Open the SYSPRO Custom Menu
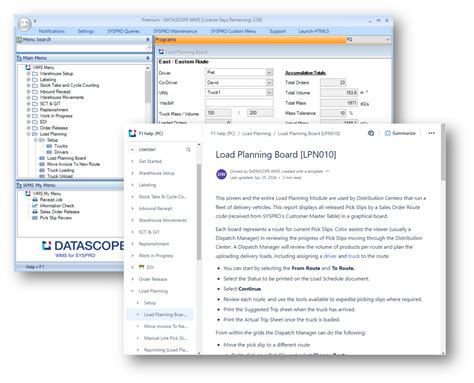Image resolution: width=474 pixels, height=383 pixels. point(233,31)
